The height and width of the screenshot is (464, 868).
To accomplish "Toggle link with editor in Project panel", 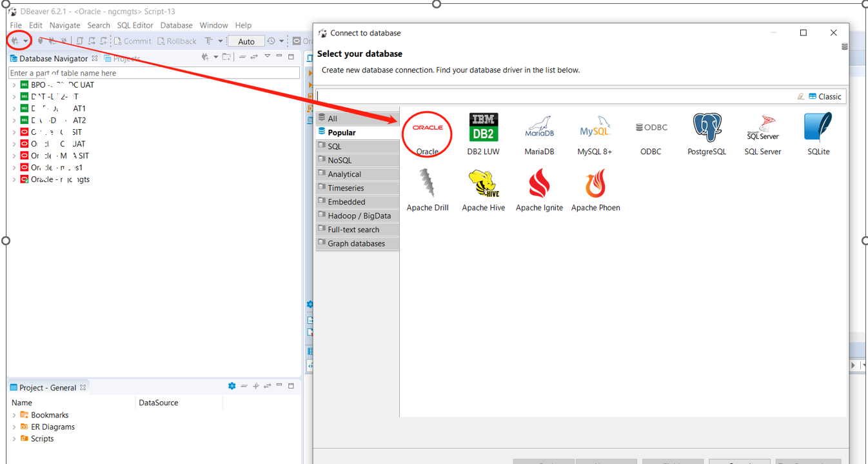I will pyautogui.click(x=267, y=386).
